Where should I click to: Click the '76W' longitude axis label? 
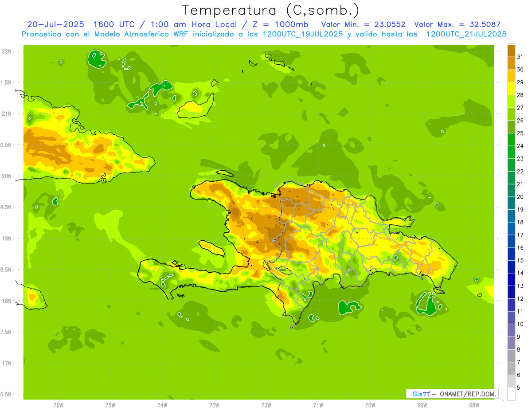pos(58,406)
